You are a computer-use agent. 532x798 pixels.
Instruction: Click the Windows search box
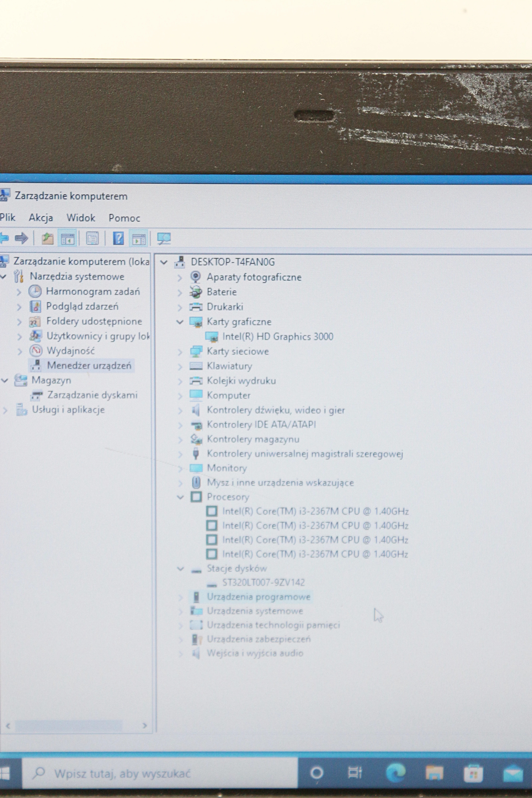[160, 774]
